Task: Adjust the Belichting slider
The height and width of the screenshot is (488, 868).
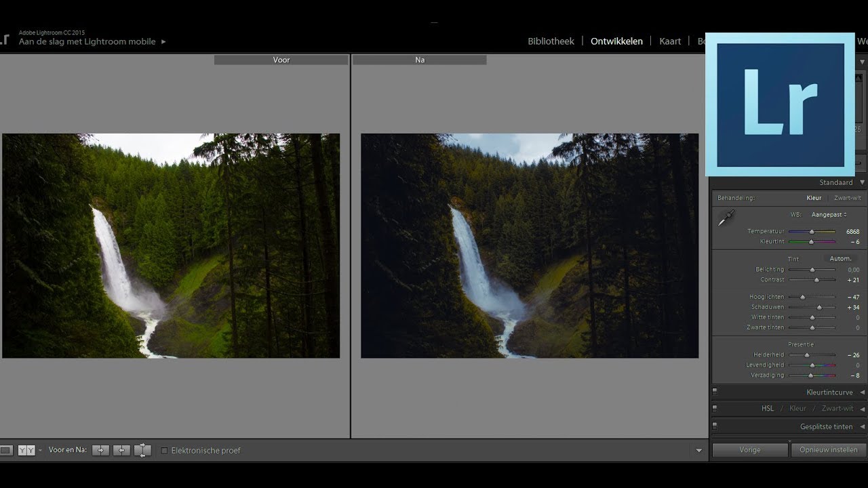Action: 812,270
